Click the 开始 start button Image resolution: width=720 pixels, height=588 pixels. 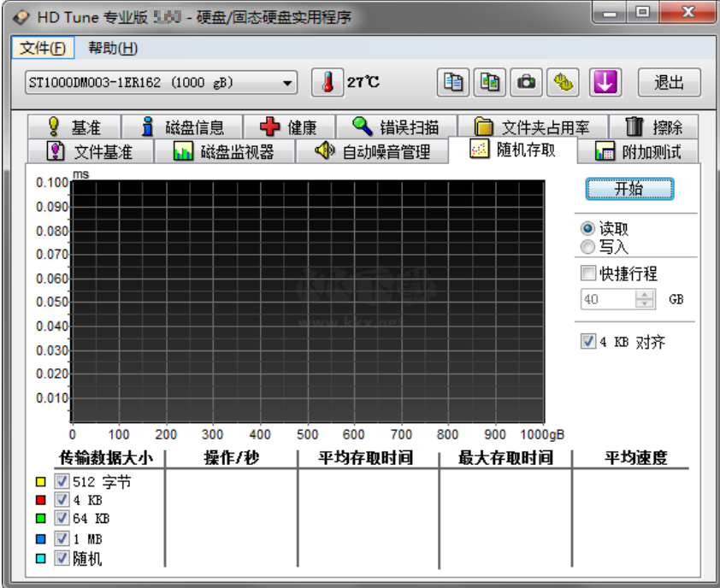click(629, 188)
